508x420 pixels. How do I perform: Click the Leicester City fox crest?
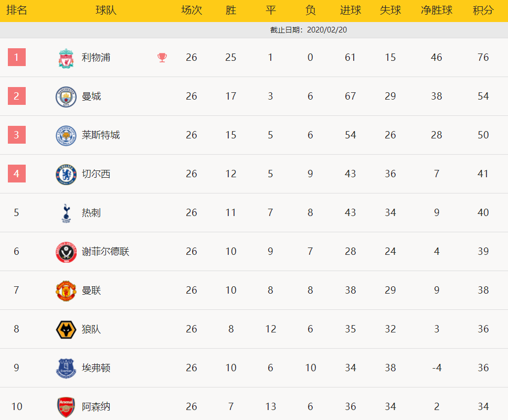[66, 136]
